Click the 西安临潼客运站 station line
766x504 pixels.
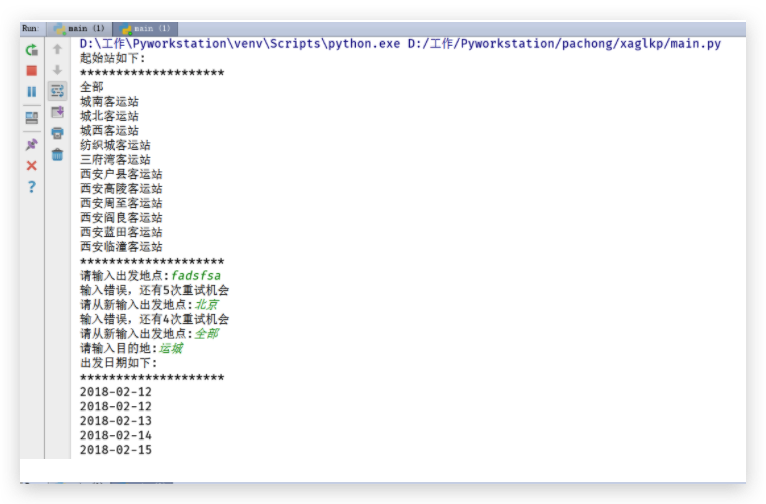point(121,247)
